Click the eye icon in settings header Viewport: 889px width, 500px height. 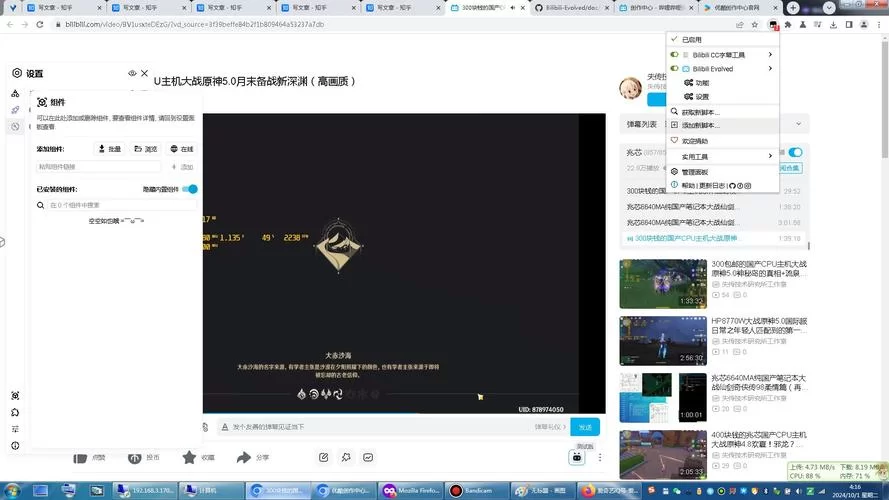click(132, 73)
